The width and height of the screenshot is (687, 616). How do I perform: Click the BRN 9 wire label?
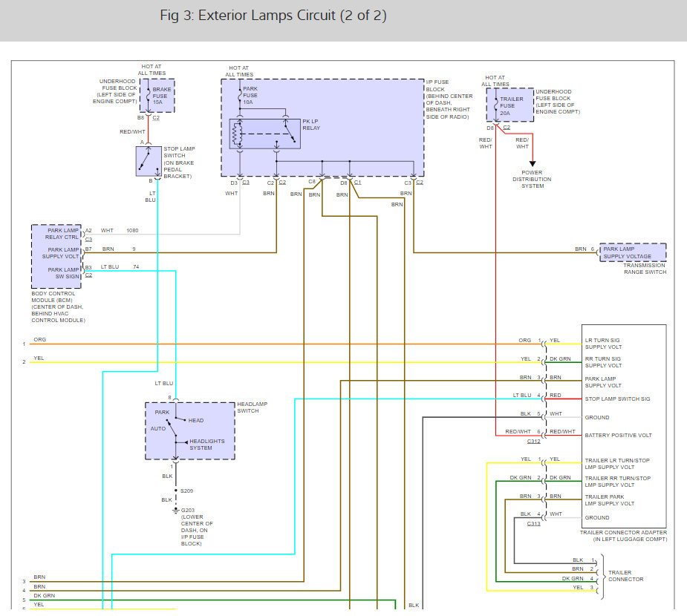(x=119, y=249)
